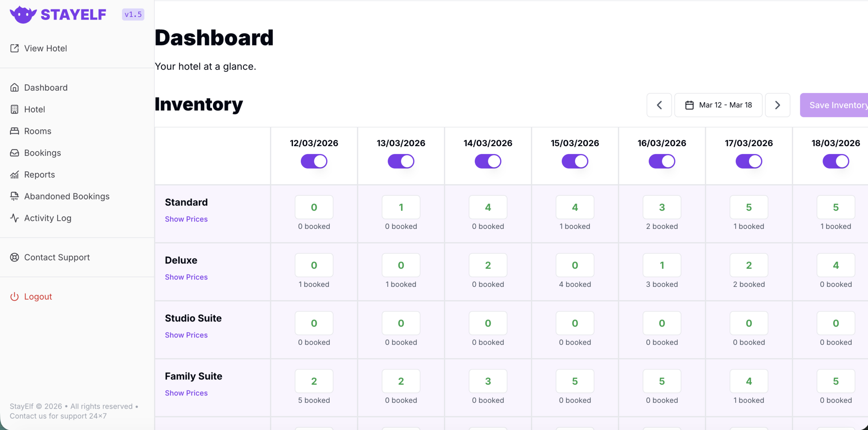Click the StayElf logo icon
The height and width of the screenshot is (430, 868).
23,15
